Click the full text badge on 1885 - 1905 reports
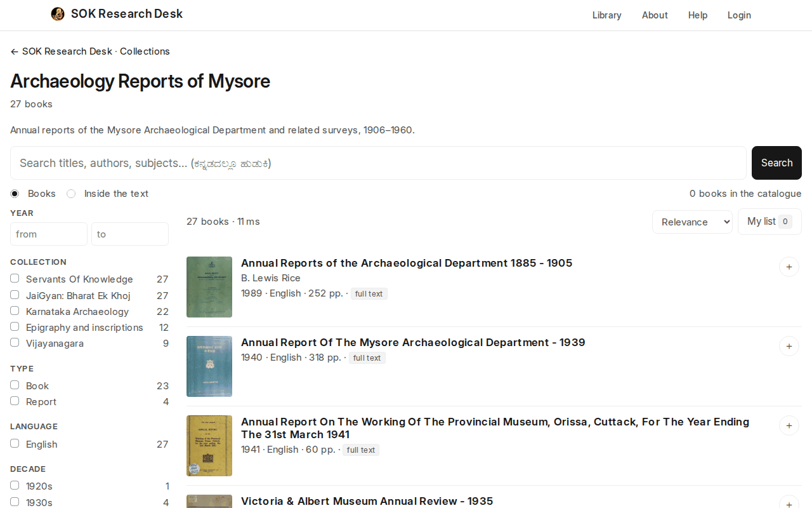Image resolution: width=812 pixels, height=508 pixels. [x=369, y=293]
